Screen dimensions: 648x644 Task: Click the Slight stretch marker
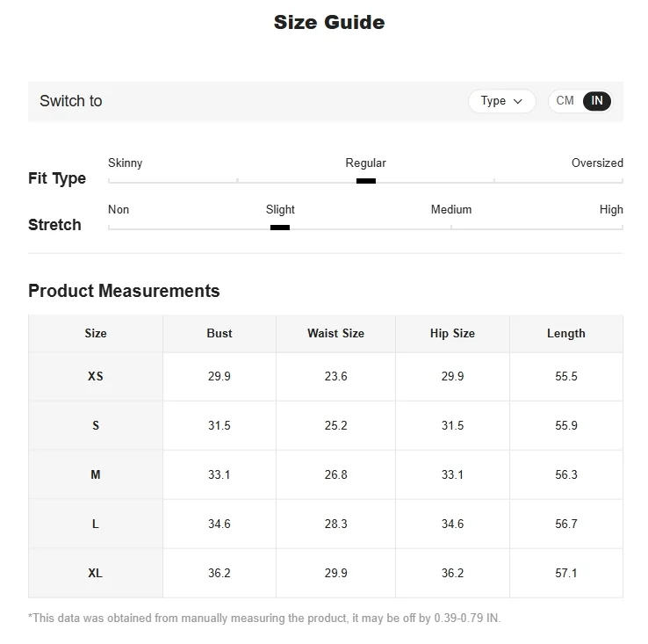pos(280,228)
